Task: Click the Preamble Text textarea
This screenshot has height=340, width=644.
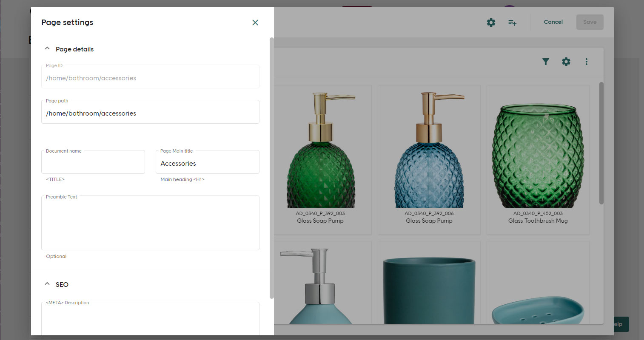Action: pos(150,223)
